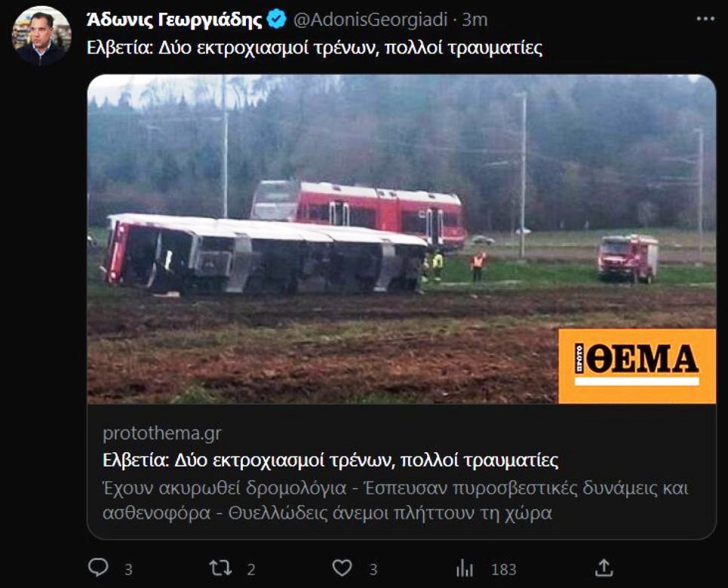Click the blue verified badge
Image resolution: width=728 pixels, height=588 pixels.
(x=277, y=19)
